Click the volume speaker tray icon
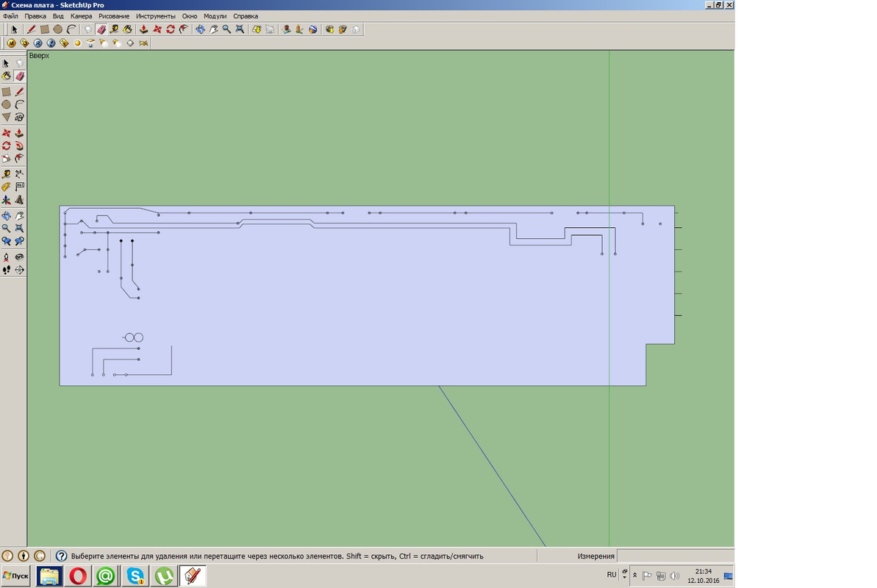 coord(675,576)
